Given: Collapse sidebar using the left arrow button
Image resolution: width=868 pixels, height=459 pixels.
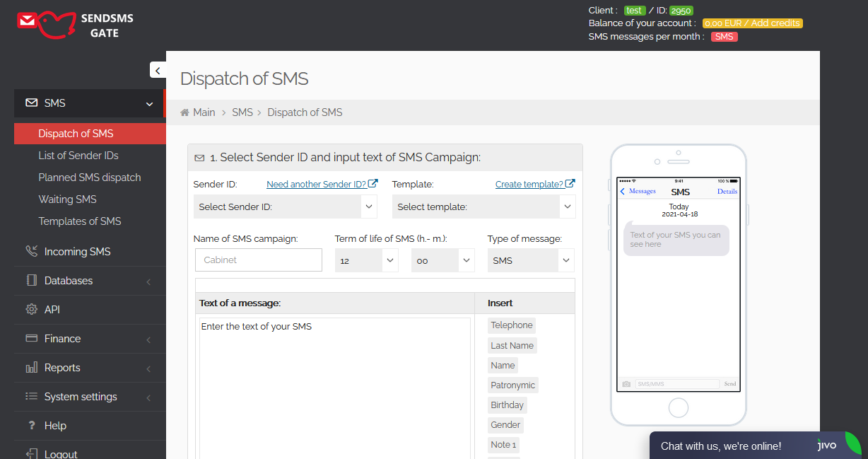Looking at the screenshot, I should click(x=158, y=70).
